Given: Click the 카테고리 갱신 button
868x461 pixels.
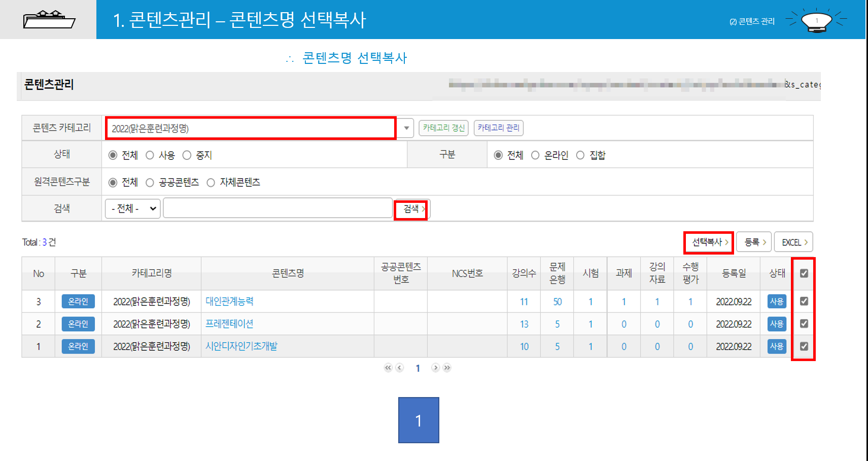Looking at the screenshot, I should click(x=444, y=128).
